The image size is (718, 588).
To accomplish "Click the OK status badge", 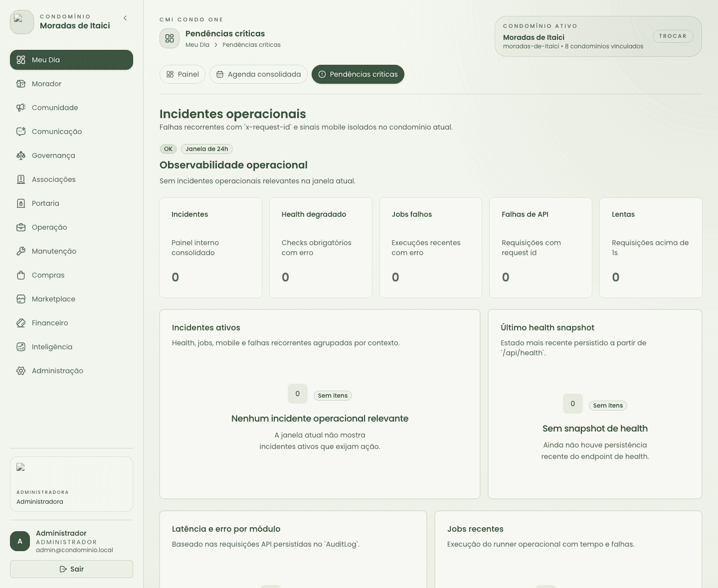I will pos(169,149).
